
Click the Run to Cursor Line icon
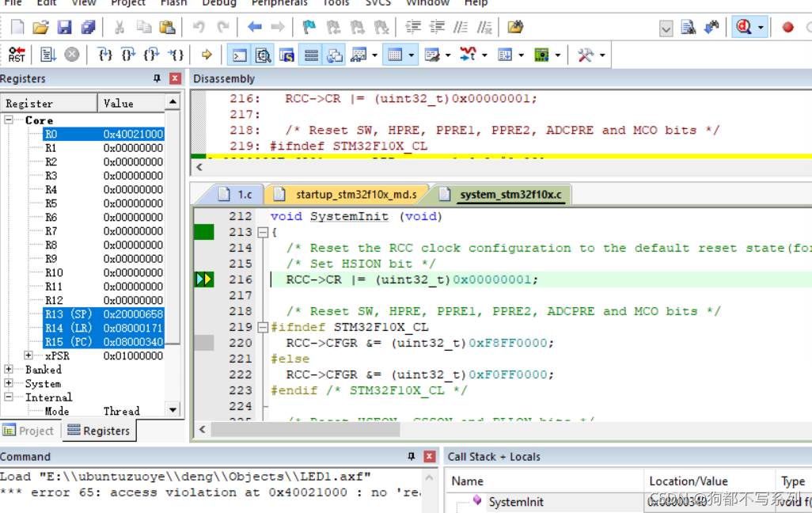click(x=176, y=55)
